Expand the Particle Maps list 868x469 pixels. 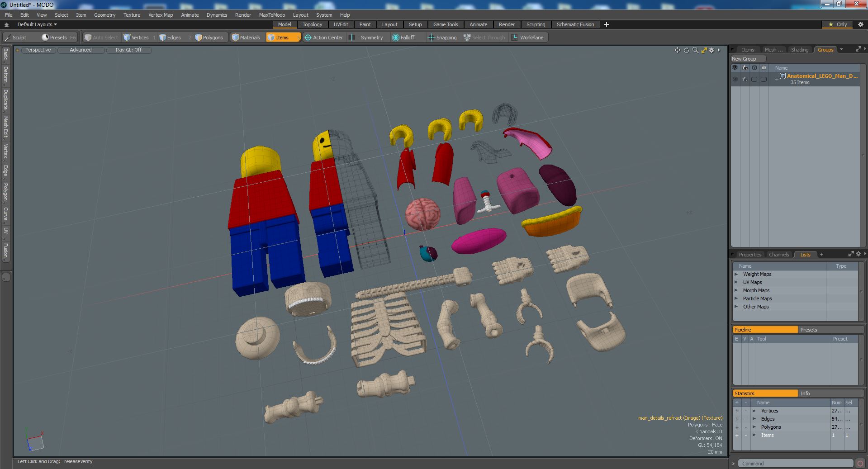(736, 298)
